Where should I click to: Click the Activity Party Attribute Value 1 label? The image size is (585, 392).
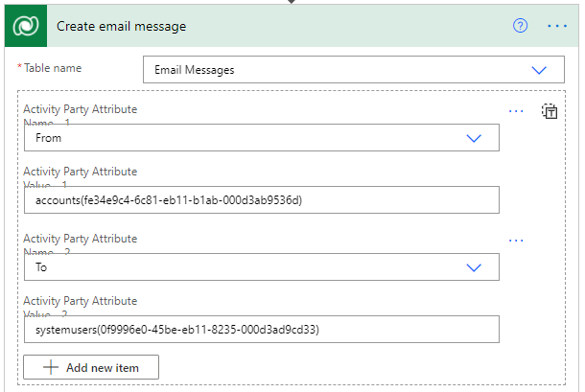pyautogui.click(x=80, y=176)
